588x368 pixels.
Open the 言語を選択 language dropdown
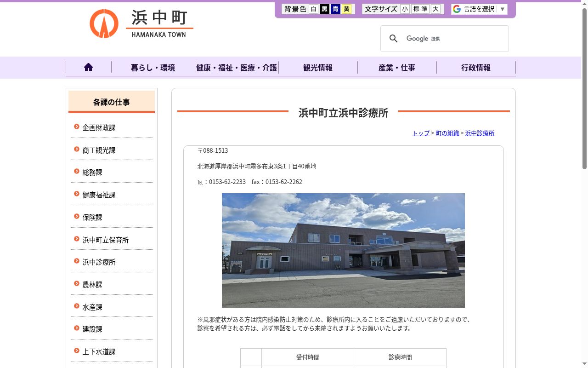click(479, 9)
